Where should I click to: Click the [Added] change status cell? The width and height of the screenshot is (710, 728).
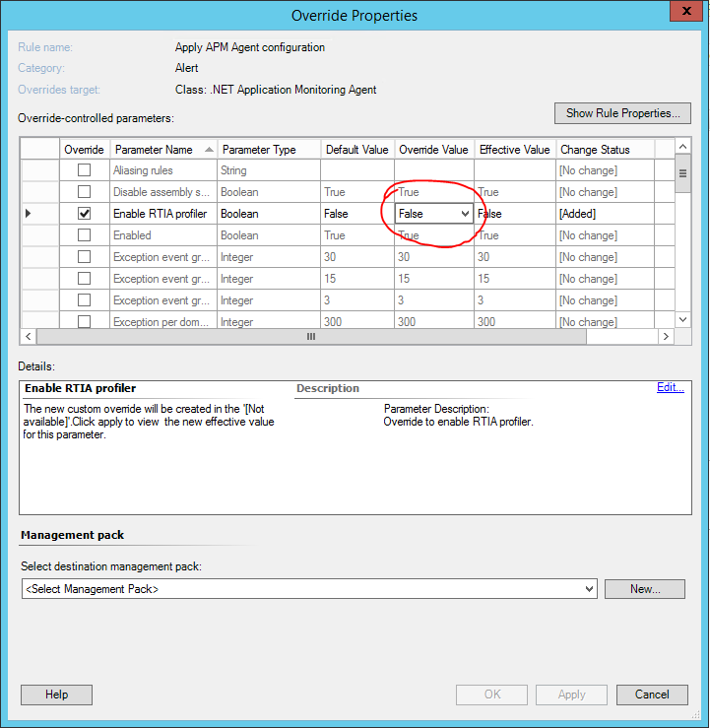tap(605, 214)
